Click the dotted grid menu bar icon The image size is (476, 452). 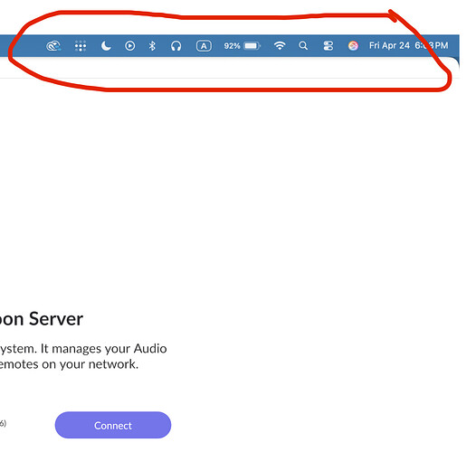point(81,46)
